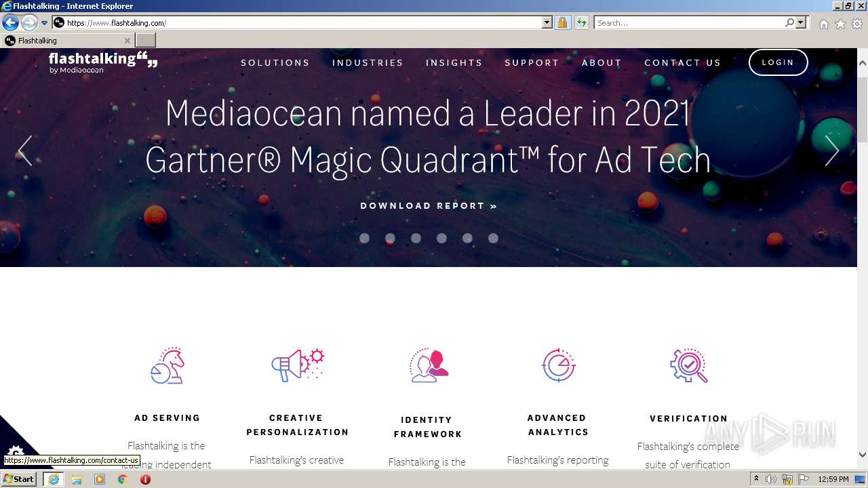Click the Action Center flag icon
Screen dimensions: 868x488
coord(804,479)
